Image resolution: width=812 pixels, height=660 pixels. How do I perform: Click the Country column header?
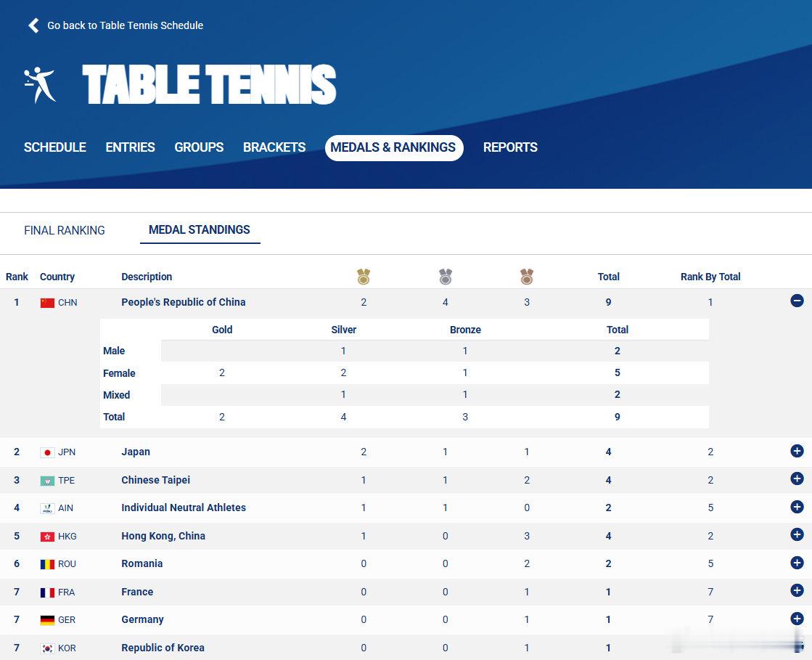(57, 277)
